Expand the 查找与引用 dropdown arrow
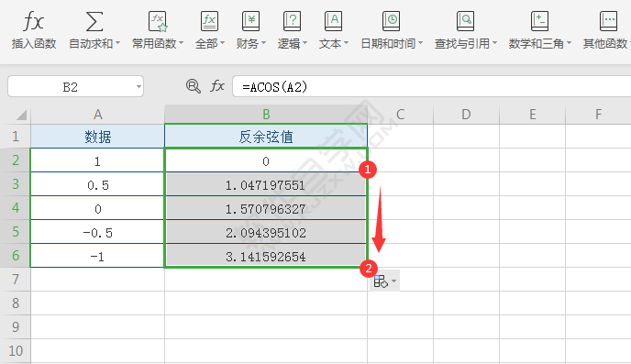 click(494, 42)
